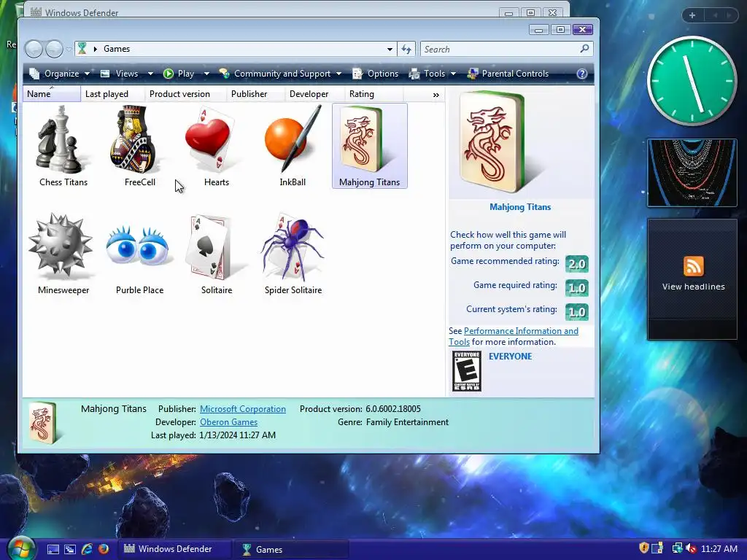Click the back navigation arrow
747x560 pixels.
point(34,49)
